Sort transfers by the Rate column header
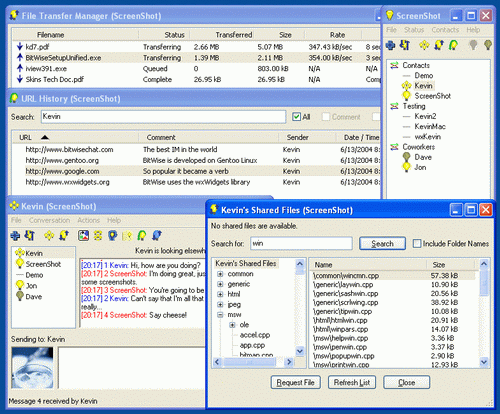The width and height of the screenshot is (500, 414). click(x=333, y=35)
